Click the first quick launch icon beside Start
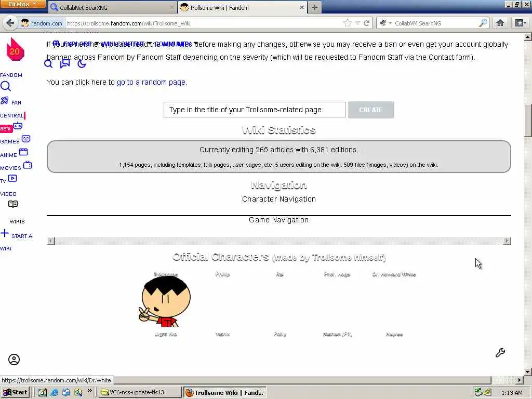532x399 pixels. (x=42, y=393)
